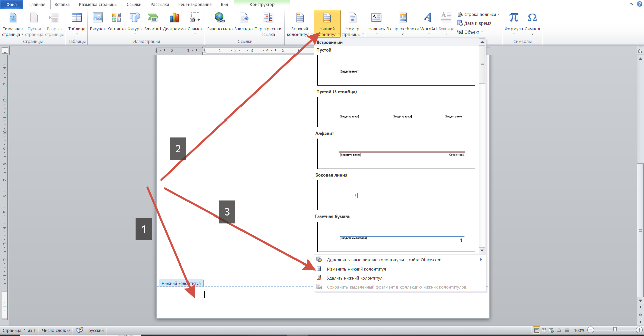Click the Гиперссылка hyperlink icon
The height and width of the screenshot is (336, 644).
pyautogui.click(x=220, y=18)
